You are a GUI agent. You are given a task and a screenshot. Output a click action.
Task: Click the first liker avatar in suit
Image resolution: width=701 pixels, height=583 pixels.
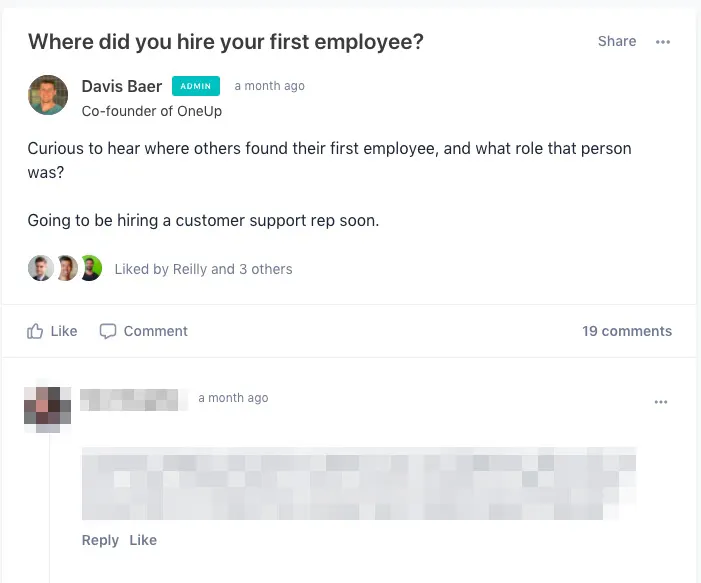(41, 268)
